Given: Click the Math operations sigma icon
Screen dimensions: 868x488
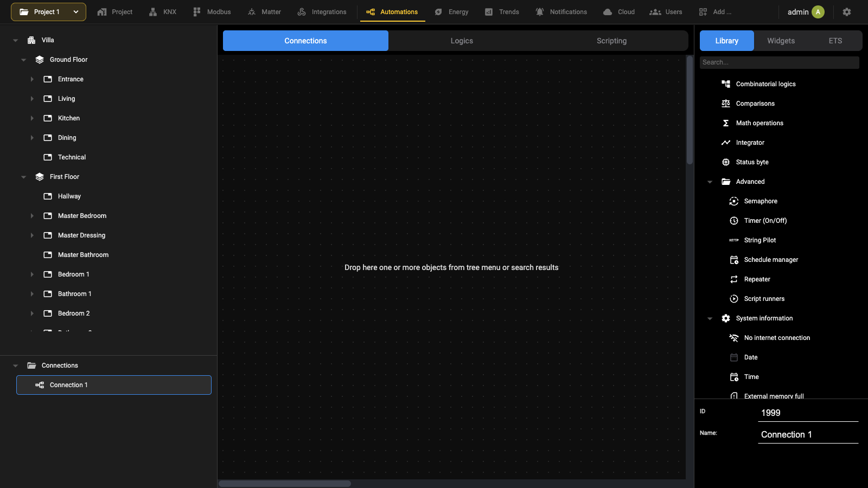Looking at the screenshot, I should (726, 123).
